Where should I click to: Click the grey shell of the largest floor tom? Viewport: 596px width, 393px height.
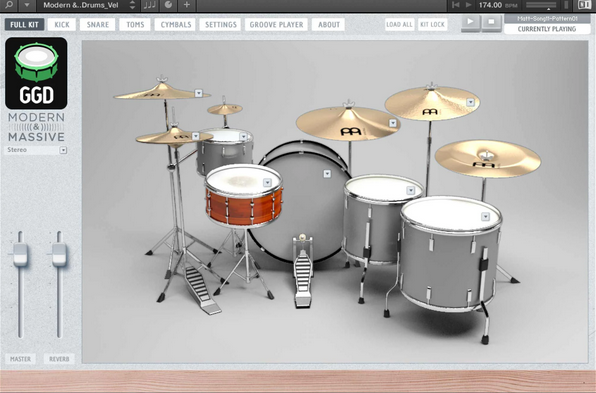pyautogui.click(x=449, y=266)
